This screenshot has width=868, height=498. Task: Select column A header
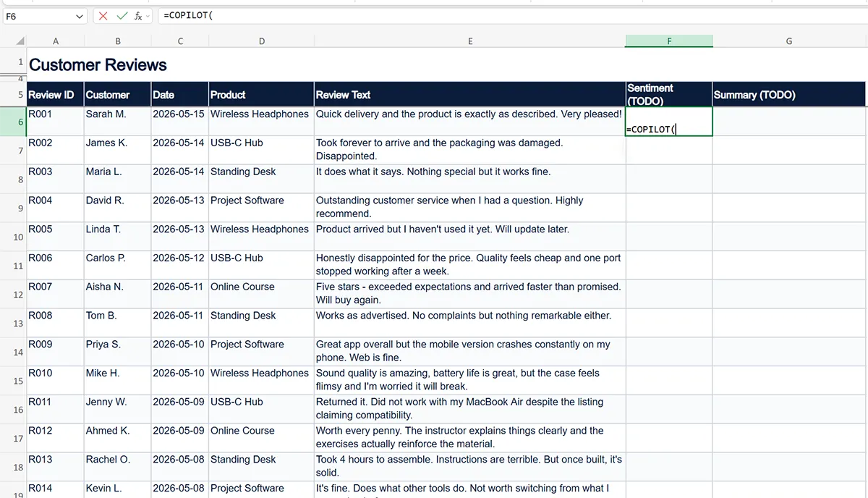coord(56,41)
